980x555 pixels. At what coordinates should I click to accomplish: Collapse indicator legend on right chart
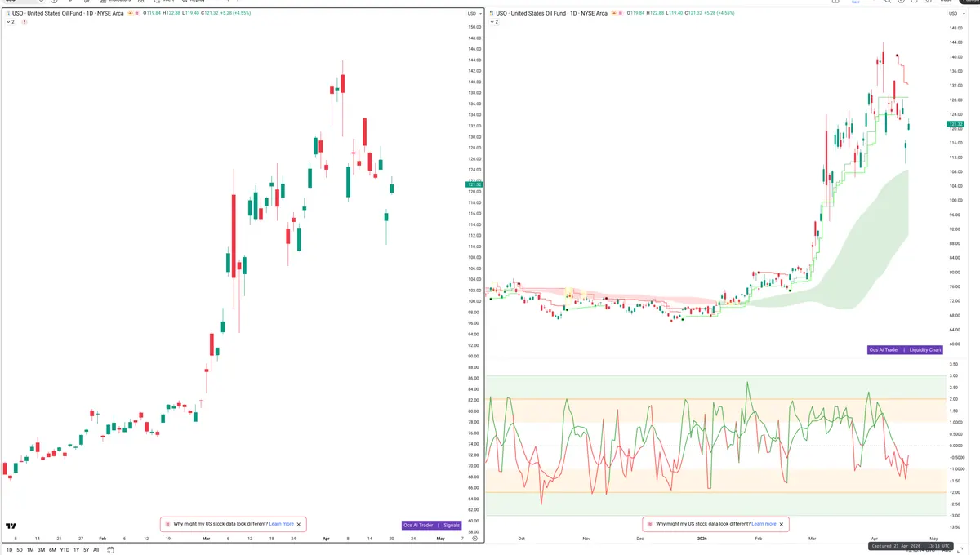[494, 22]
